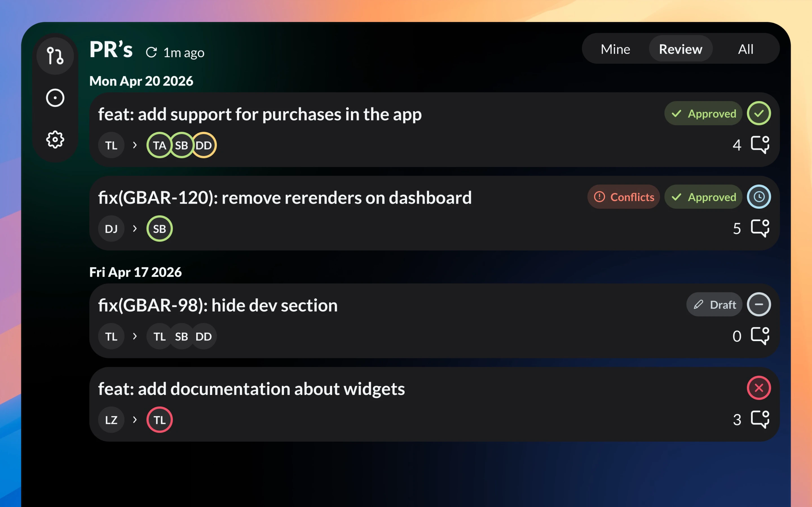Click the comment count on widgets documentation PR
Image resolution: width=812 pixels, height=507 pixels.
pos(737,419)
